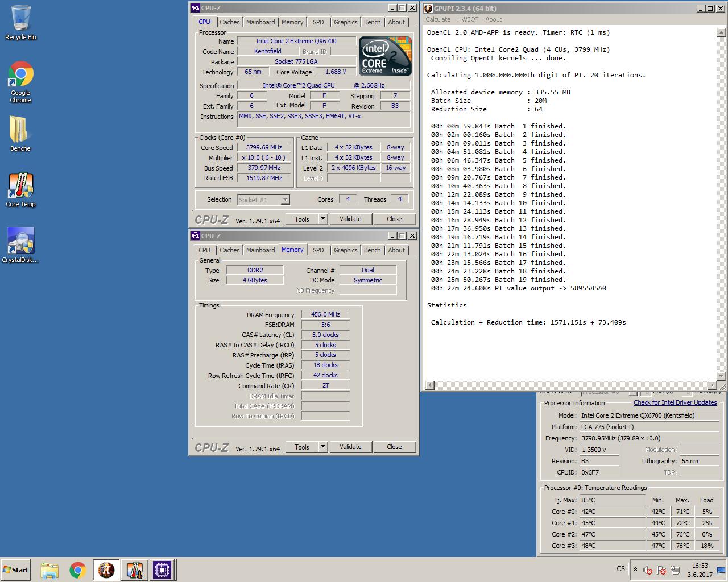The width and height of the screenshot is (728, 582).
Task: Click the Intel Core 2 Extreme logo
Action: pyautogui.click(x=386, y=56)
